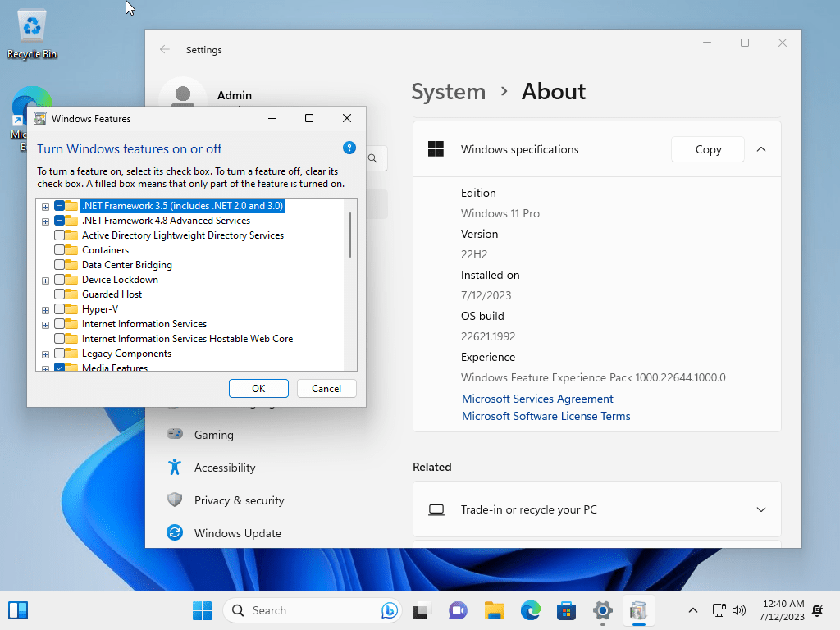Collapse Windows specifications section
Screen dimensions: 840x630
(x=760, y=149)
